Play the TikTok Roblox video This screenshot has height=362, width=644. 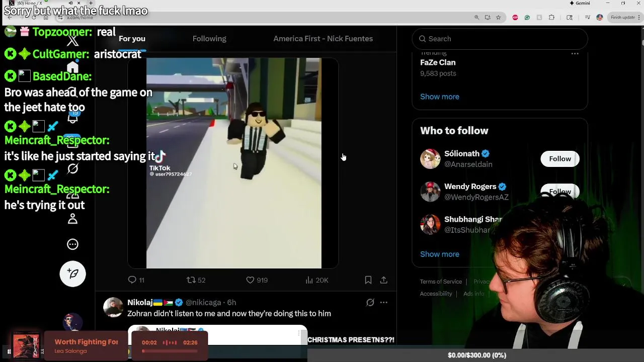(x=233, y=163)
